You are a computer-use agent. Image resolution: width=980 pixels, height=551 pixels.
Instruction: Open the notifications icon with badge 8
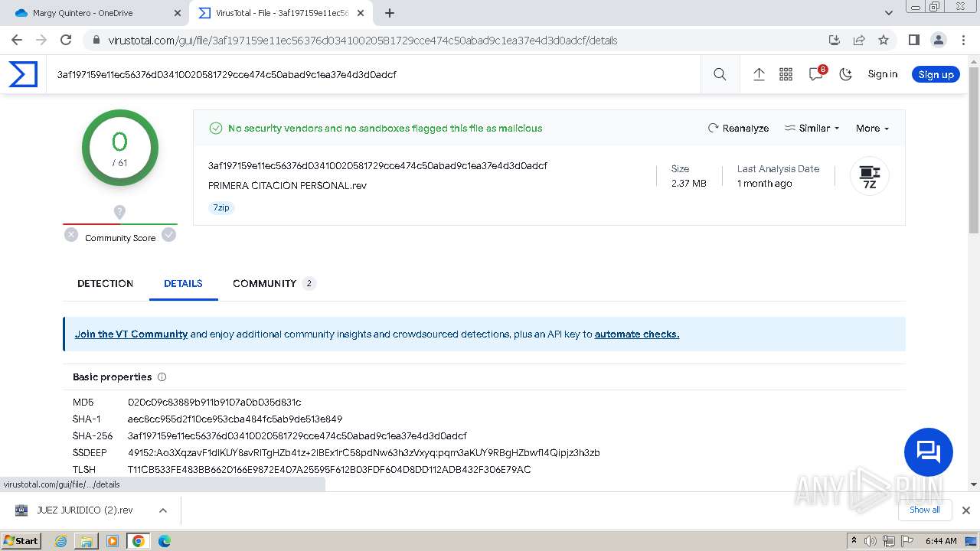tap(816, 74)
